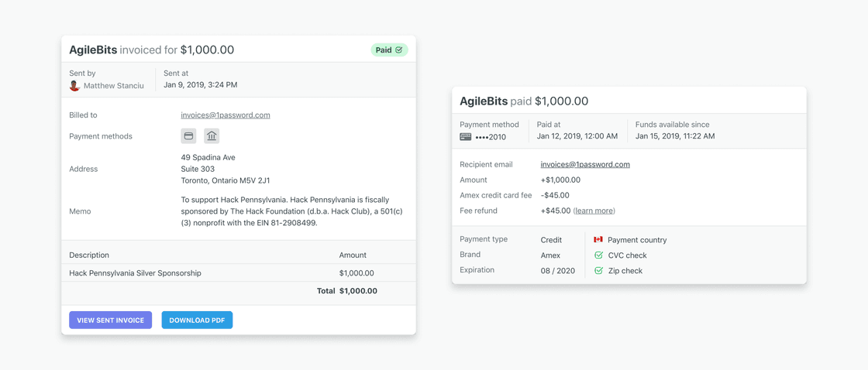This screenshot has height=370, width=868.
Task: Click the green Paid status badge
Action: 389,50
